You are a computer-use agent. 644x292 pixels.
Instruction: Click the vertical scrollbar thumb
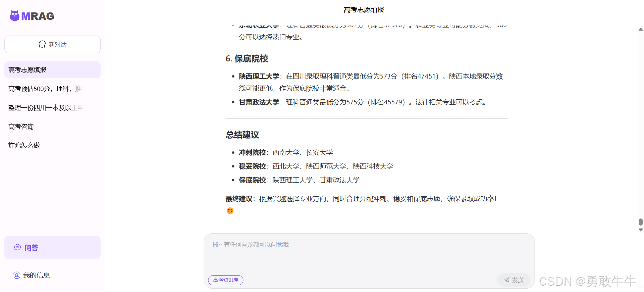[x=641, y=222]
